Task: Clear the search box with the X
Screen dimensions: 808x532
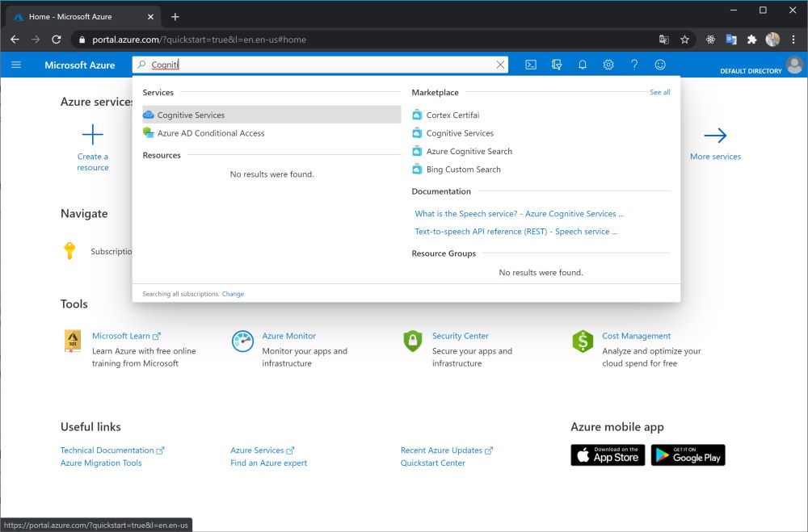Action: click(x=500, y=65)
